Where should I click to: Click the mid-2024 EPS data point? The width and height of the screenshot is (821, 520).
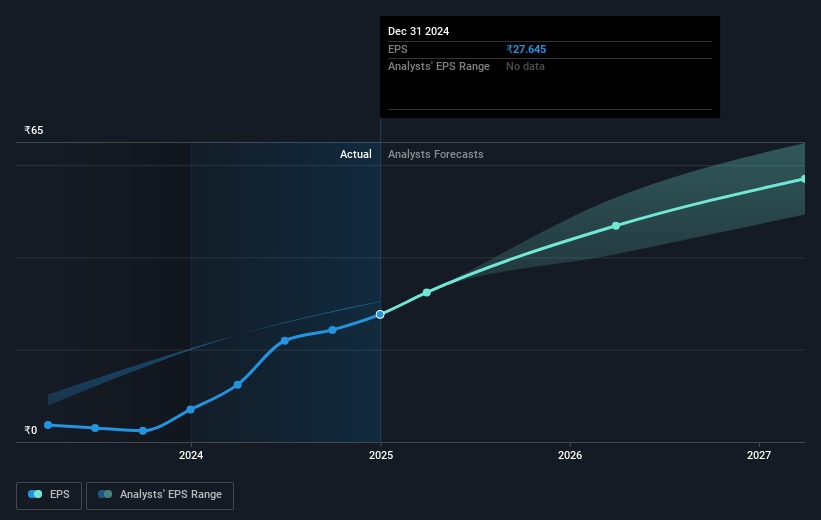(x=285, y=341)
